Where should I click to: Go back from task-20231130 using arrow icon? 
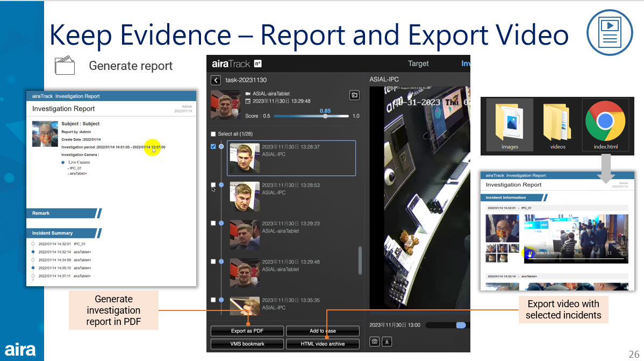click(x=216, y=80)
